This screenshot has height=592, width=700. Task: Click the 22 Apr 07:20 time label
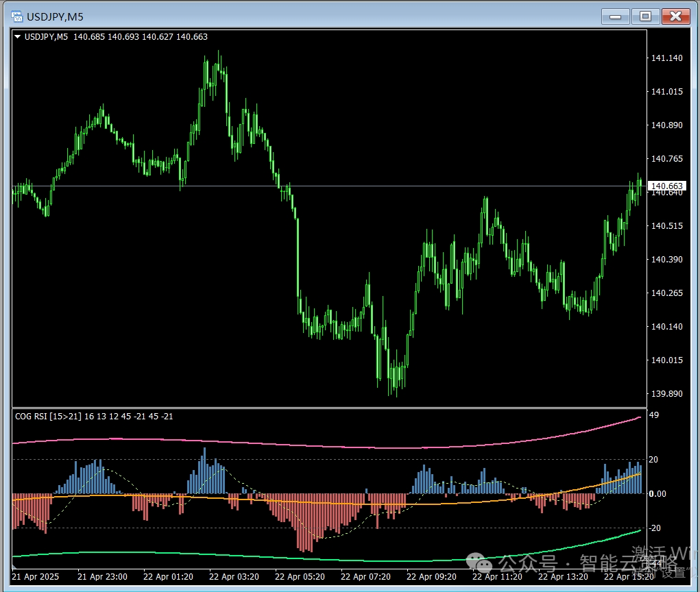click(x=365, y=576)
